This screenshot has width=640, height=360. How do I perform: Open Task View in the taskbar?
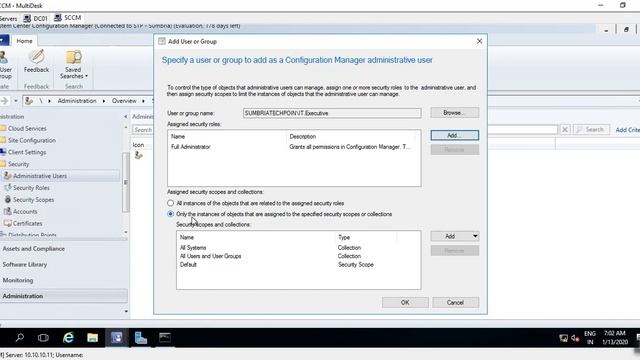click(43, 338)
